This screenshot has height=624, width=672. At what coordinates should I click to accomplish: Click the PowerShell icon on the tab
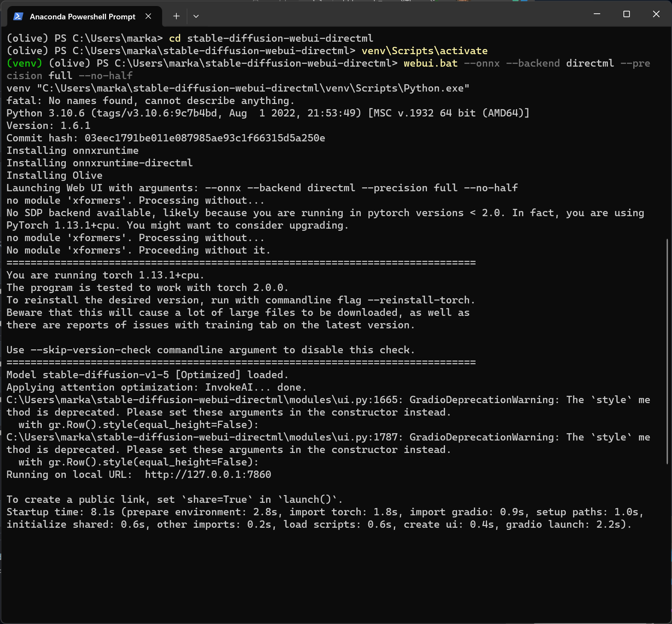tap(18, 16)
